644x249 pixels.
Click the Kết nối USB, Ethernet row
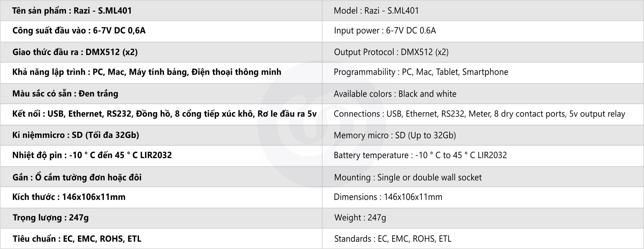pos(164,114)
